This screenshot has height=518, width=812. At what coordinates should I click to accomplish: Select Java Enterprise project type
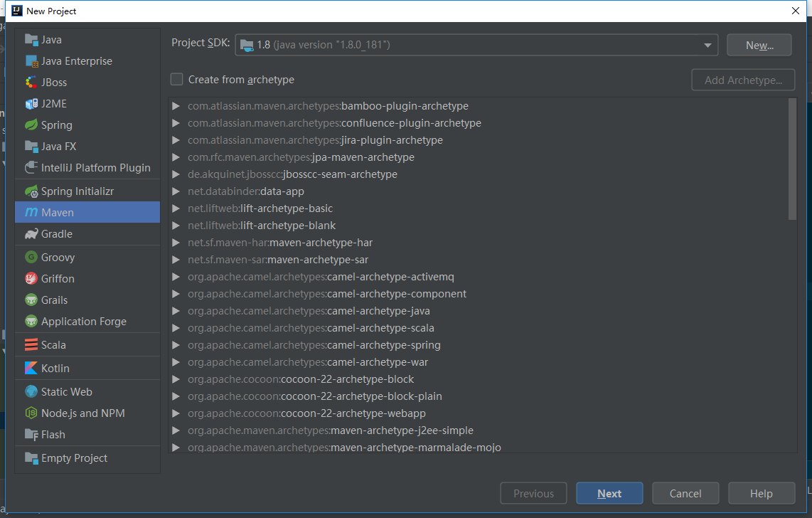pyautogui.click(x=87, y=61)
